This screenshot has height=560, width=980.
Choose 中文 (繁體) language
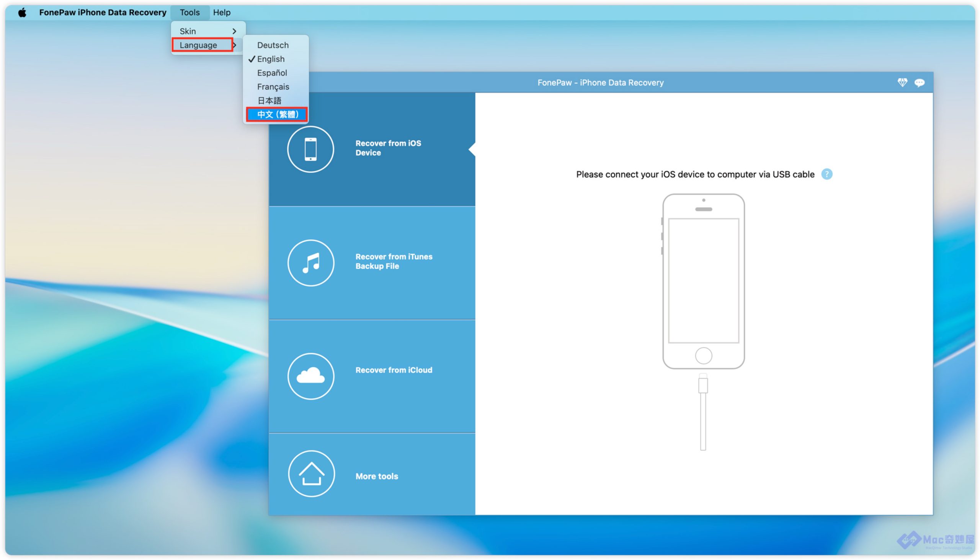point(277,114)
